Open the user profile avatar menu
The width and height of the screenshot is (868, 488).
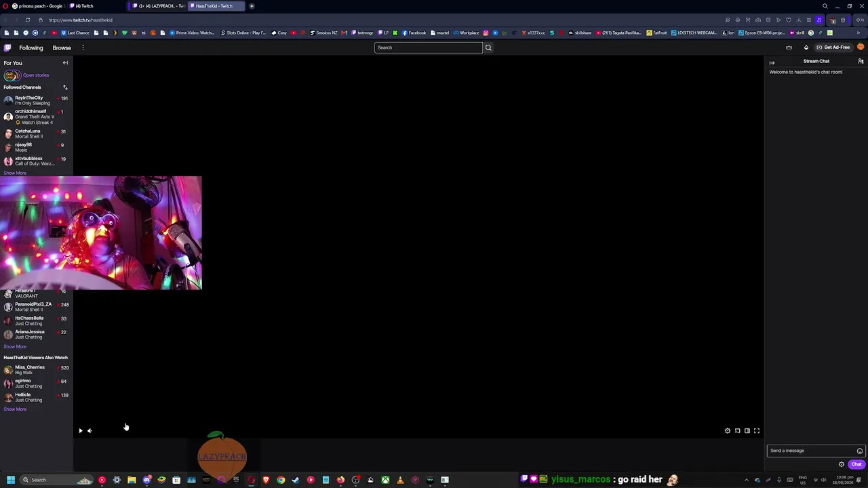(x=861, y=47)
